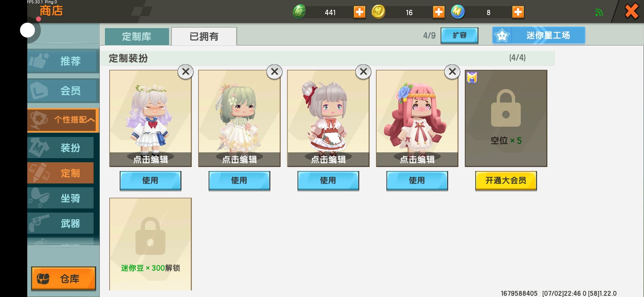Switch to the 定制库 tab
644x297 pixels.
(137, 36)
